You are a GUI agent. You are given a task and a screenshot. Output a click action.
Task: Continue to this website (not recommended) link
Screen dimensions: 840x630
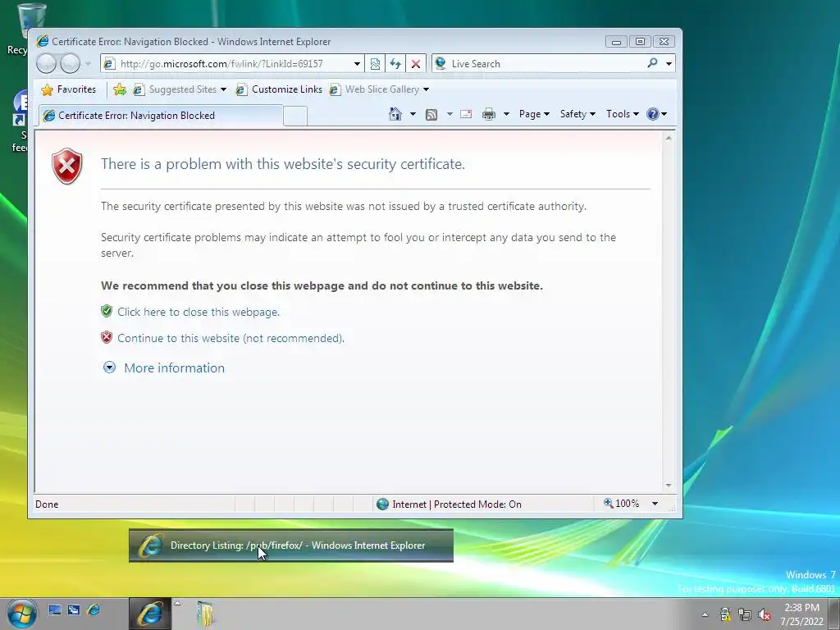(x=231, y=338)
